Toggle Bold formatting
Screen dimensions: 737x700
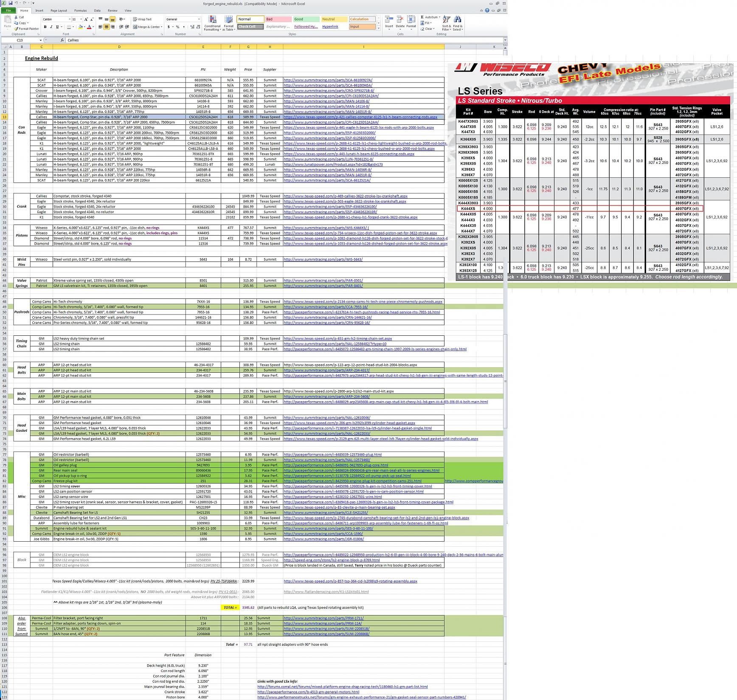tap(45, 27)
